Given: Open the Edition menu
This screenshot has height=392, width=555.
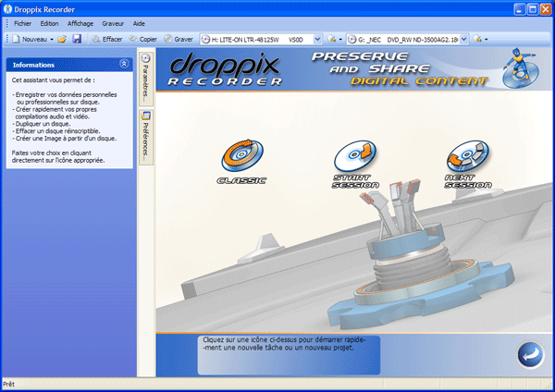Looking at the screenshot, I should point(49,23).
